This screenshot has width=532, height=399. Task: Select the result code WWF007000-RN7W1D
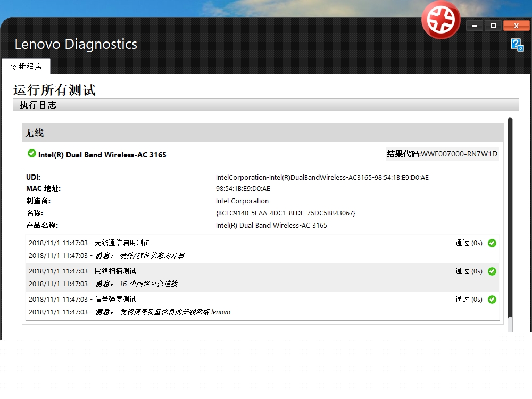tap(459, 154)
